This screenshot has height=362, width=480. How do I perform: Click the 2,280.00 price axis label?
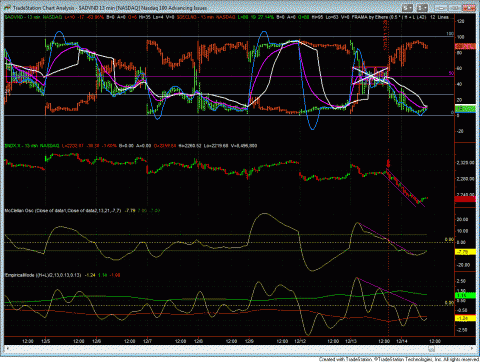[x=466, y=179]
